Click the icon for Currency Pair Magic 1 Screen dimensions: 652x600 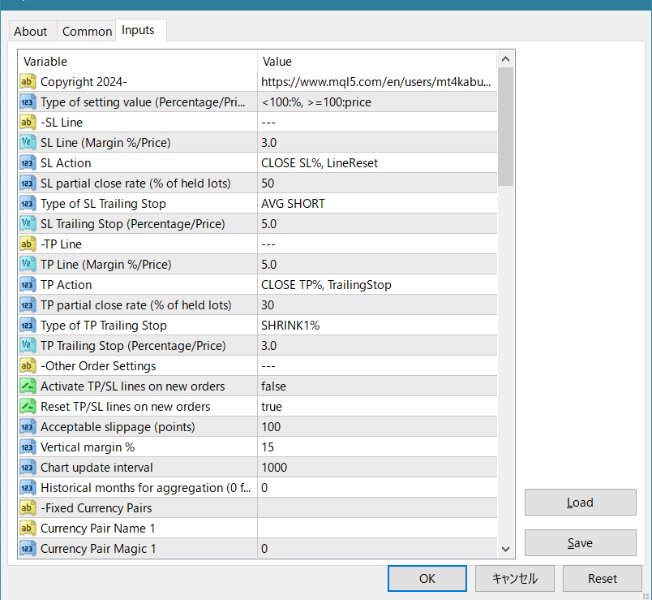[x=27, y=548]
